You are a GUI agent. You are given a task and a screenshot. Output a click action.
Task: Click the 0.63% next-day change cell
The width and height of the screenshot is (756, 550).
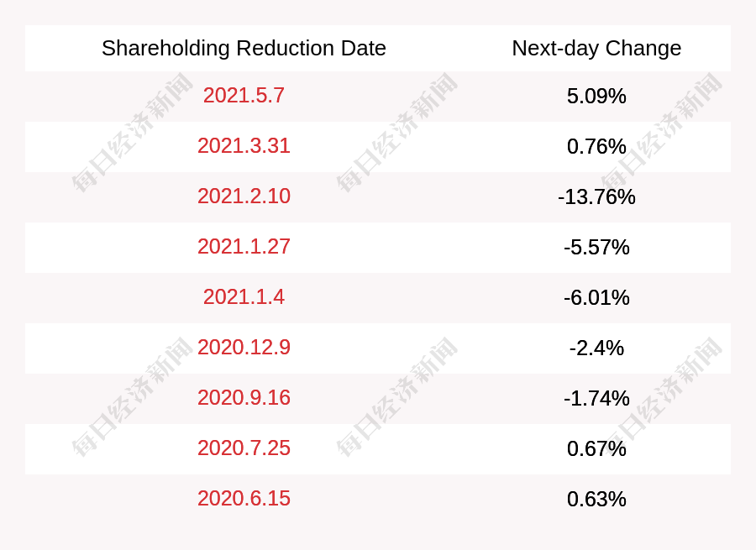pos(596,500)
